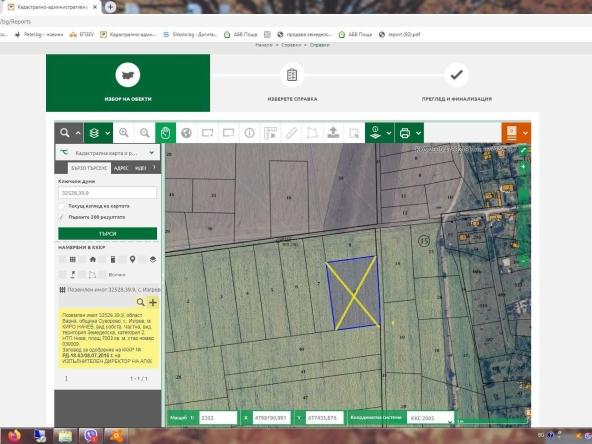Switch to the address search tab
This screenshot has width=592, height=444.
[x=121, y=168]
